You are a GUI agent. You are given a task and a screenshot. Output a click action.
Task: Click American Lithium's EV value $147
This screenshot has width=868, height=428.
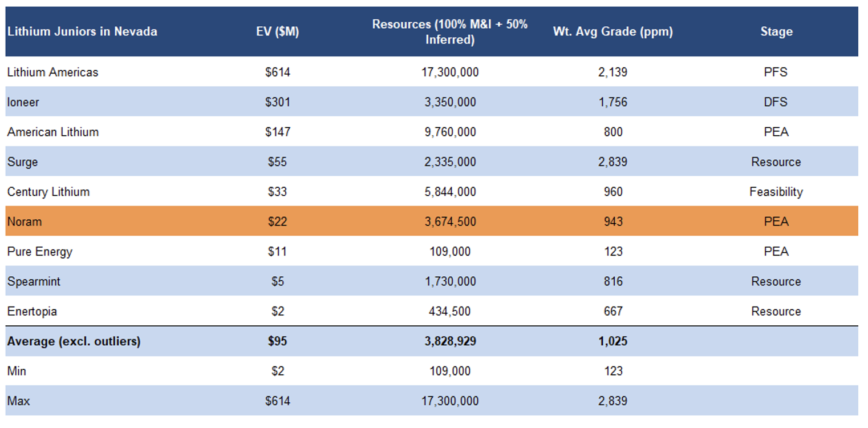tap(278, 132)
